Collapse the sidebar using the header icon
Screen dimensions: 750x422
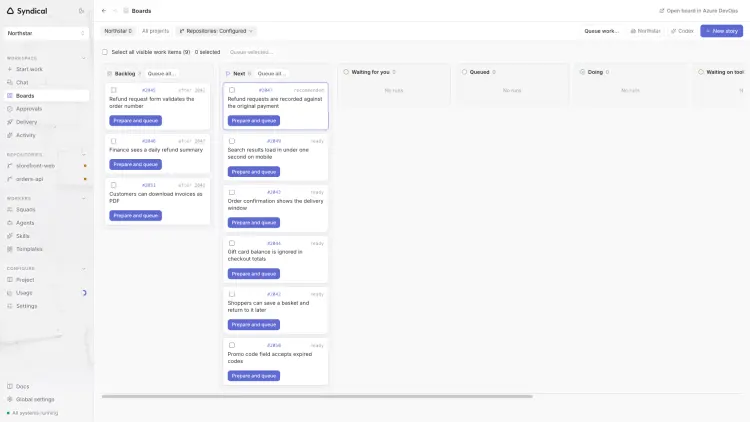tap(81, 11)
